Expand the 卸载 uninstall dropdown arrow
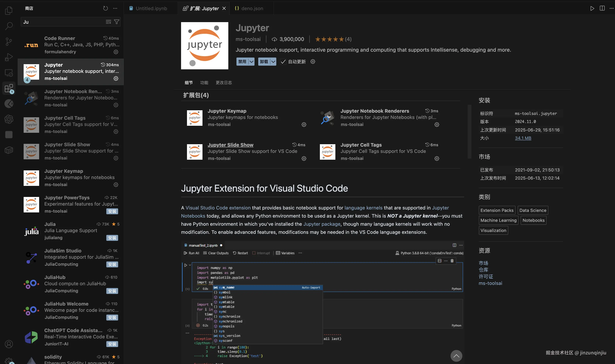The height and width of the screenshot is (364, 615). coord(273,62)
